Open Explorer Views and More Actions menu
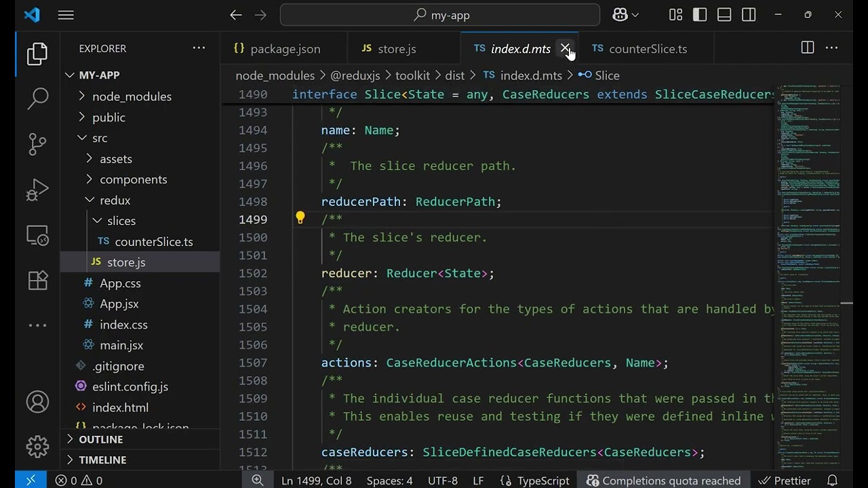 [199, 48]
